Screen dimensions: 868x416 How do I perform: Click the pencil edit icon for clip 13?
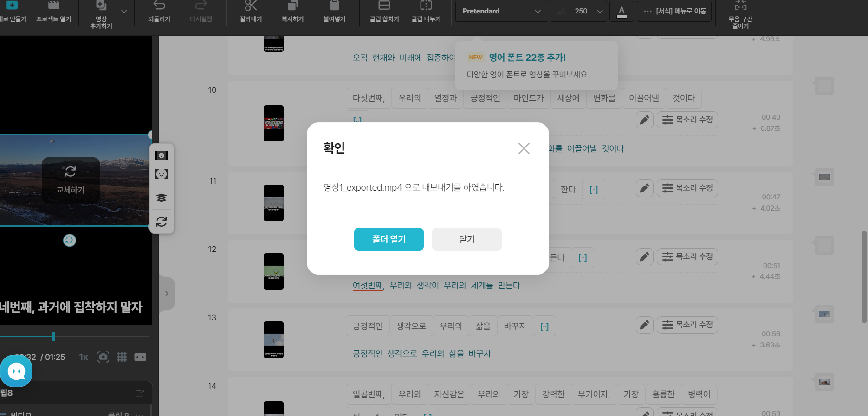[645, 325]
